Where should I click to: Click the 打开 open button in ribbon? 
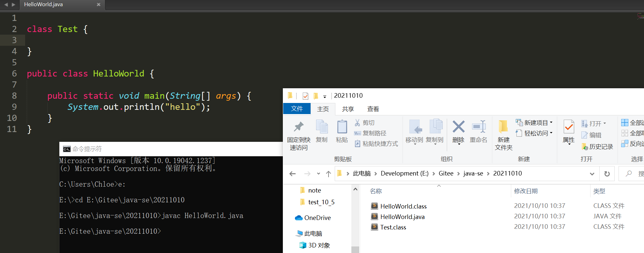[593, 124]
